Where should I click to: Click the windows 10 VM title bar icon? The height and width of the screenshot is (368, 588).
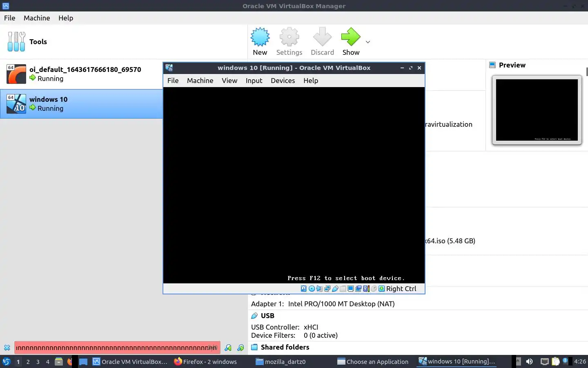coord(169,68)
